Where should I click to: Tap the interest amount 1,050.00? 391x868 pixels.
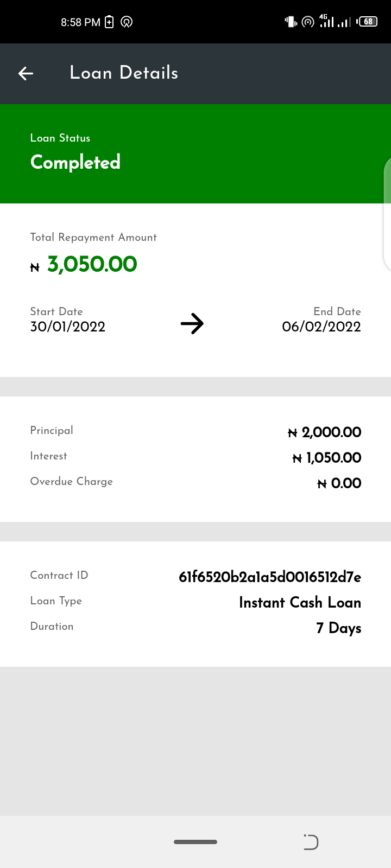(333, 458)
